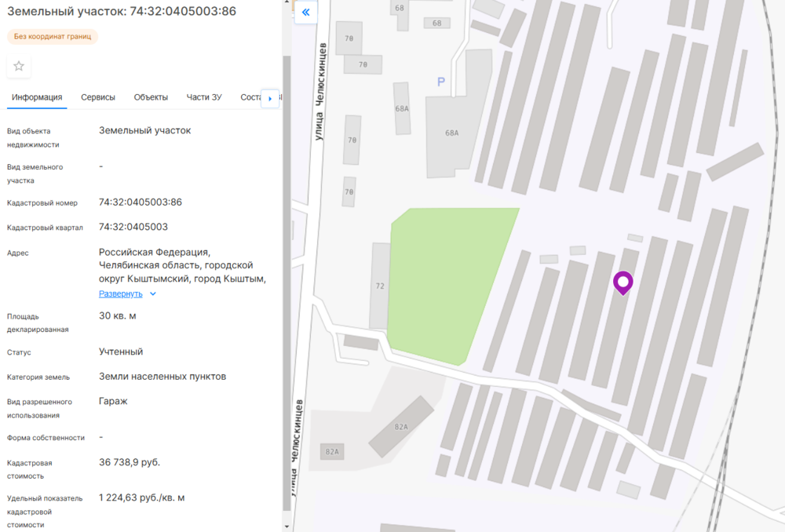The image size is (785, 532).
Task: Click the parking P symbol on map
Action: click(x=441, y=82)
